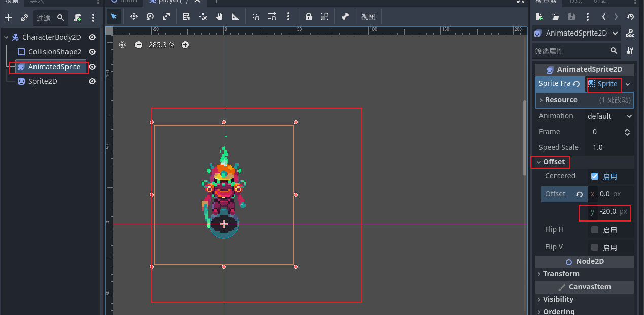
Task: Zoom out with the minus button
Action: (x=139, y=45)
